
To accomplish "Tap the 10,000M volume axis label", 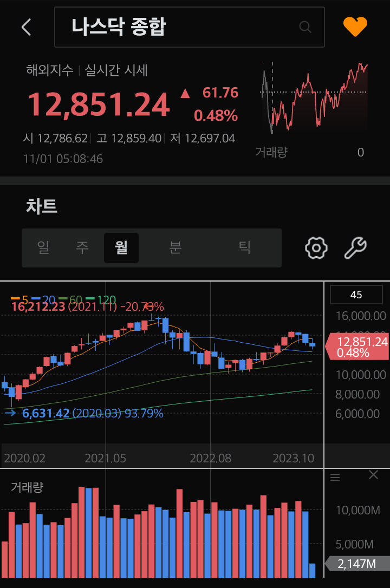I will (x=357, y=511).
